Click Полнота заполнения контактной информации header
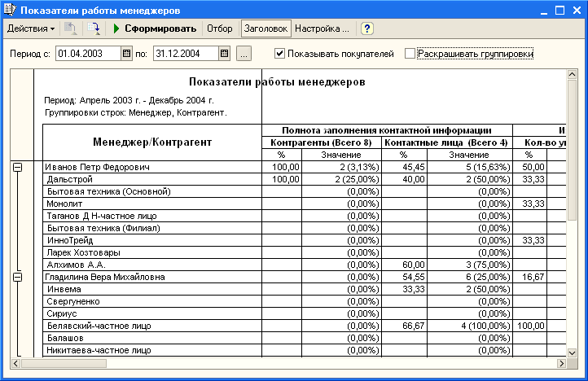 click(387, 130)
